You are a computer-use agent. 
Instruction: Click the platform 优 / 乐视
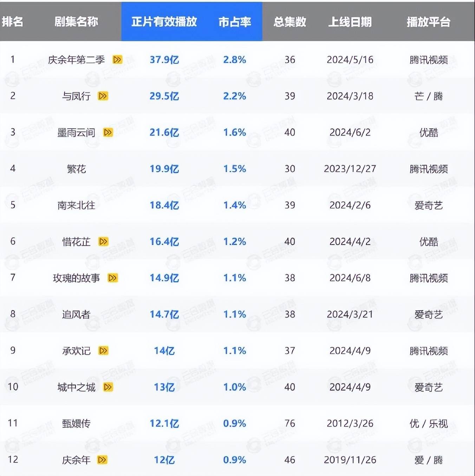(x=429, y=423)
